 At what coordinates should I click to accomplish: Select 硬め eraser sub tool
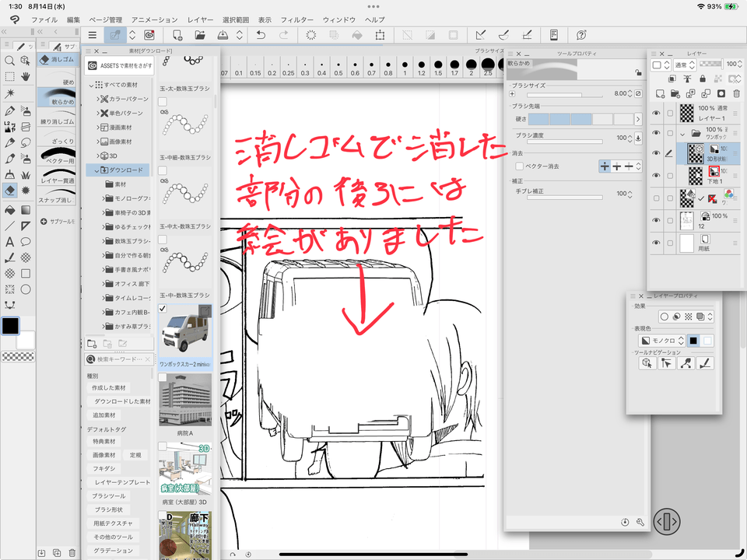(x=56, y=79)
